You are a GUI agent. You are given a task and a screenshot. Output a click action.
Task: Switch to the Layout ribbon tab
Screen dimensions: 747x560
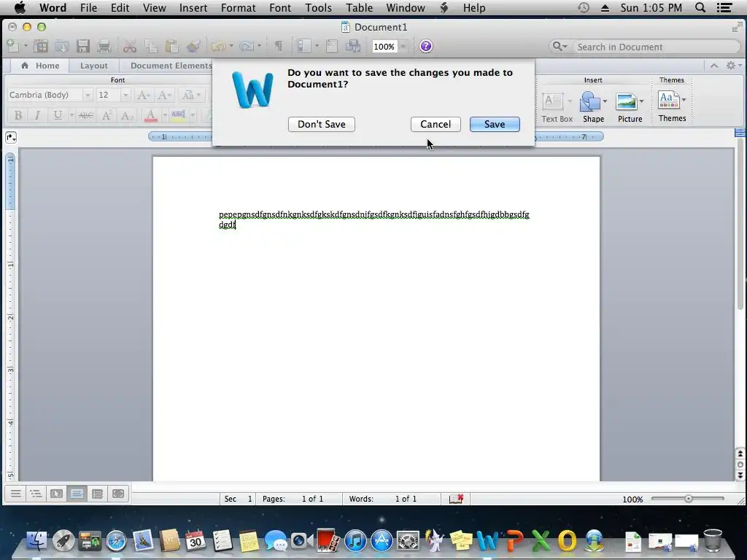94,66
